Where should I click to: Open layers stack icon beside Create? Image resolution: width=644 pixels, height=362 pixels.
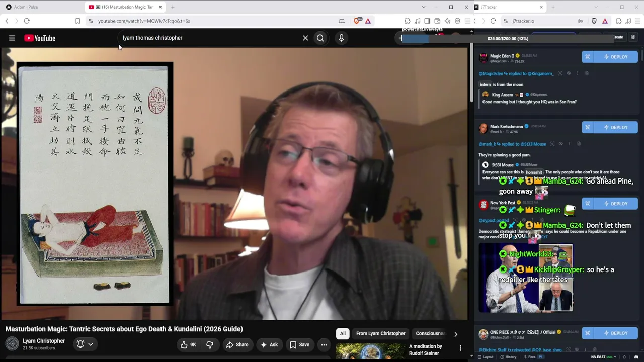coord(633,37)
